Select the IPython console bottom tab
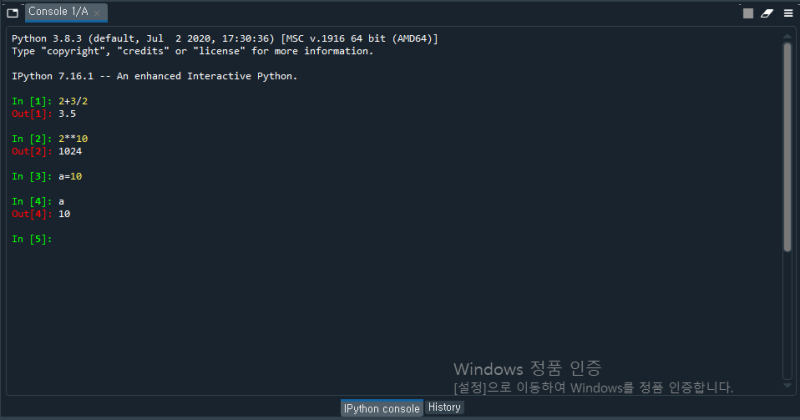 tap(382, 408)
